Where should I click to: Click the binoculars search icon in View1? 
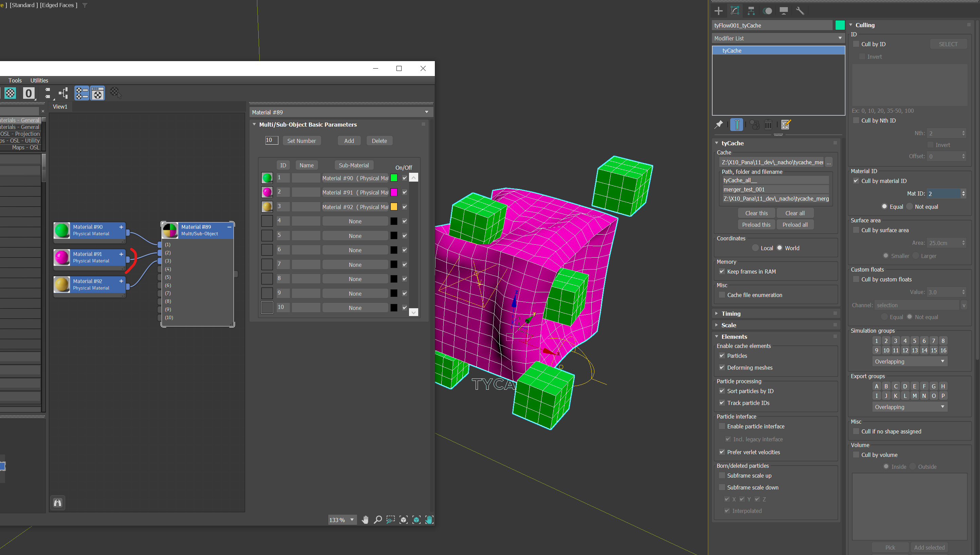coord(58,503)
